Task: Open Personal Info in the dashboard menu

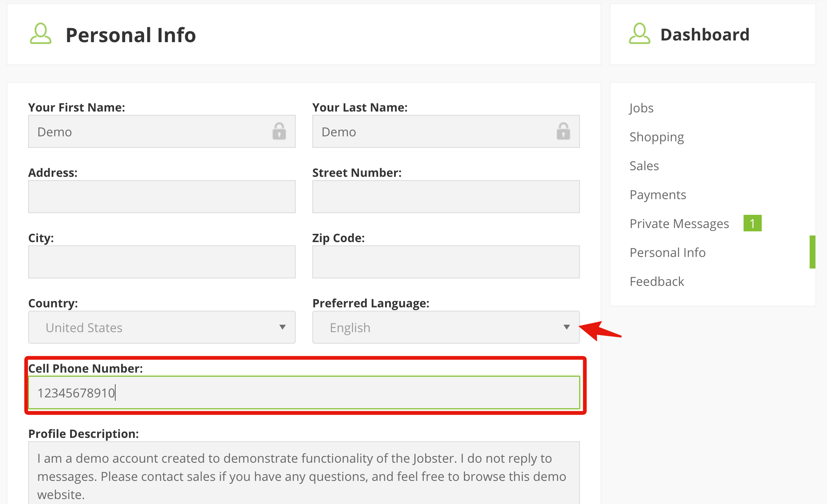Action: [x=668, y=253]
